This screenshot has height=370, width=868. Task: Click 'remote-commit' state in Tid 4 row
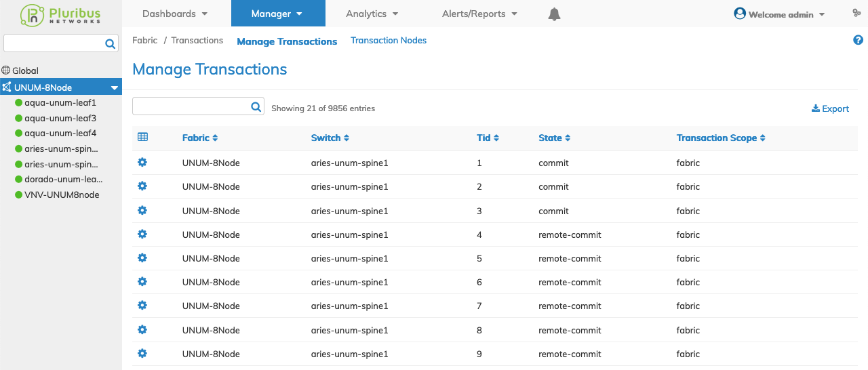(x=570, y=235)
